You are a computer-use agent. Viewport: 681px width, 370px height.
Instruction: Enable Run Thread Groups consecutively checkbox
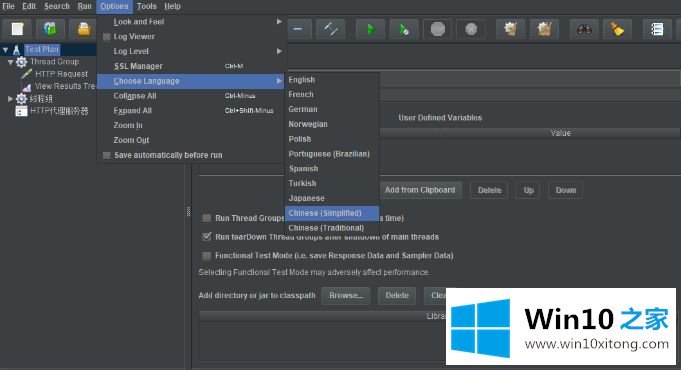(x=207, y=218)
